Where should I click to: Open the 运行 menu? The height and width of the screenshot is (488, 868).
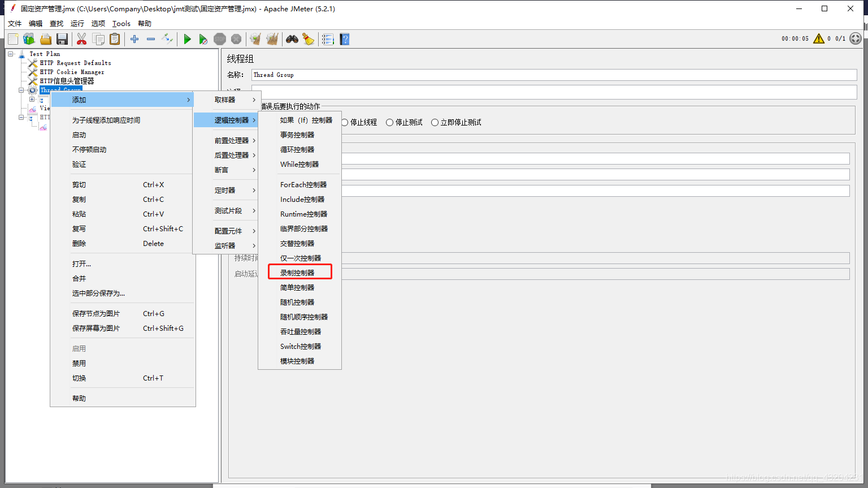[77, 24]
